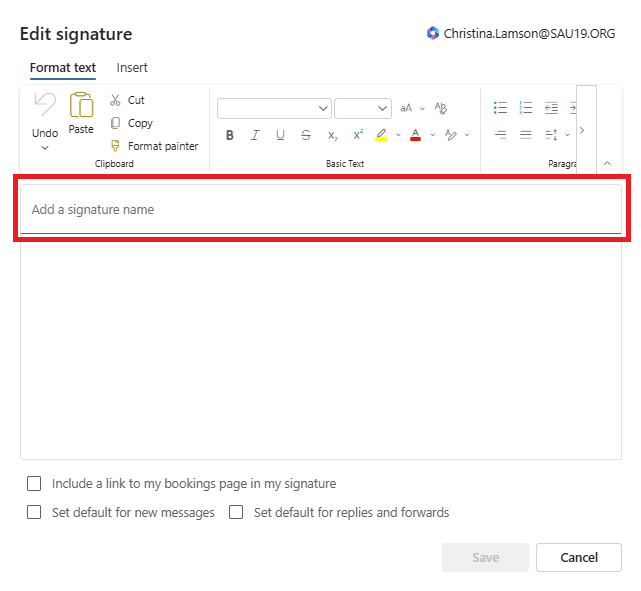Image resolution: width=641 pixels, height=591 pixels.
Task: Click the Cancel button
Action: [578, 558]
